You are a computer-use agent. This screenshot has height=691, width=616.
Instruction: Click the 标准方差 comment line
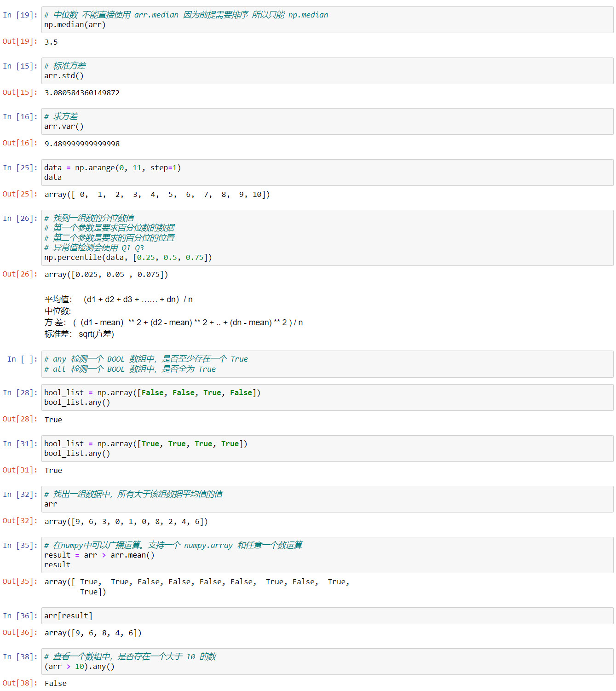coord(65,66)
